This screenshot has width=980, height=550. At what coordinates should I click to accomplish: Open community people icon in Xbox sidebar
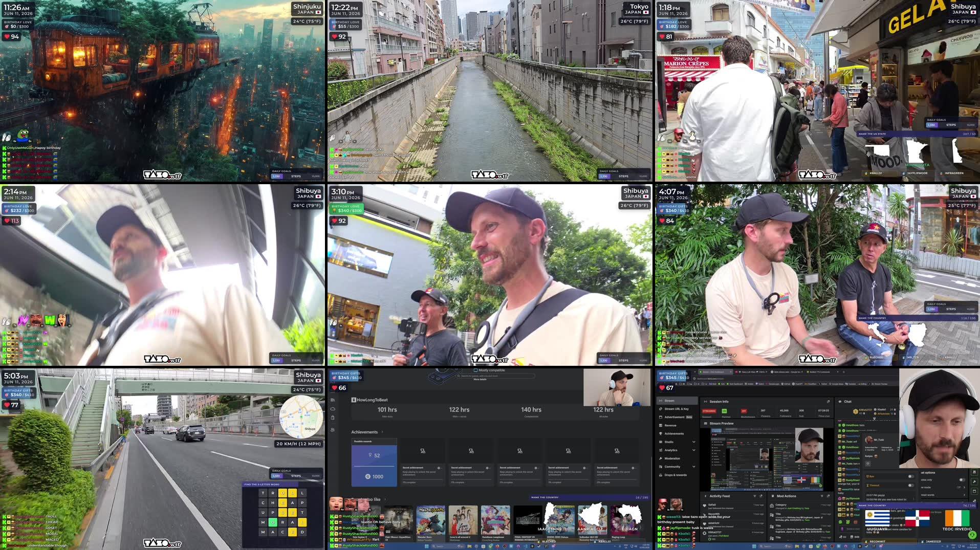click(333, 430)
